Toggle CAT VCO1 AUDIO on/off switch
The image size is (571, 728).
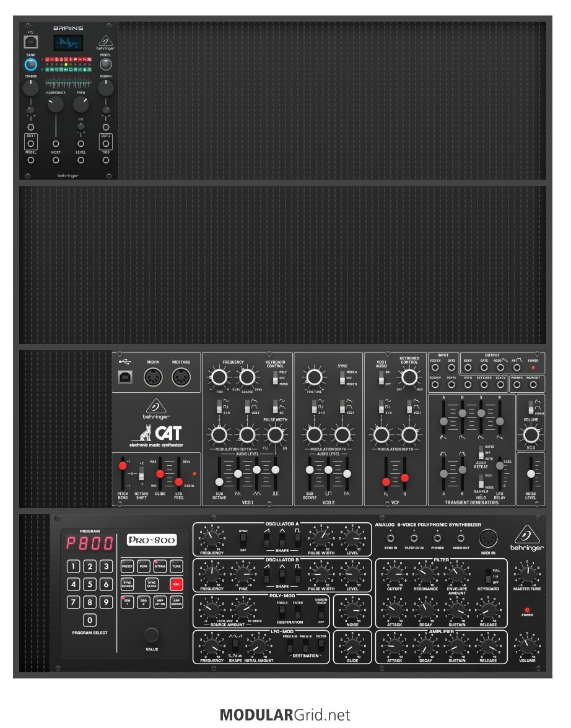point(381,378)
